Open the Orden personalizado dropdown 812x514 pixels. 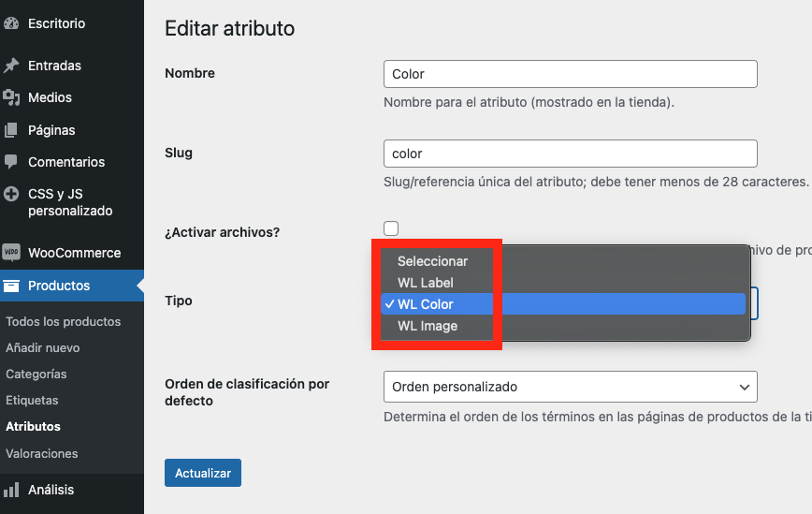click(570, 387)
